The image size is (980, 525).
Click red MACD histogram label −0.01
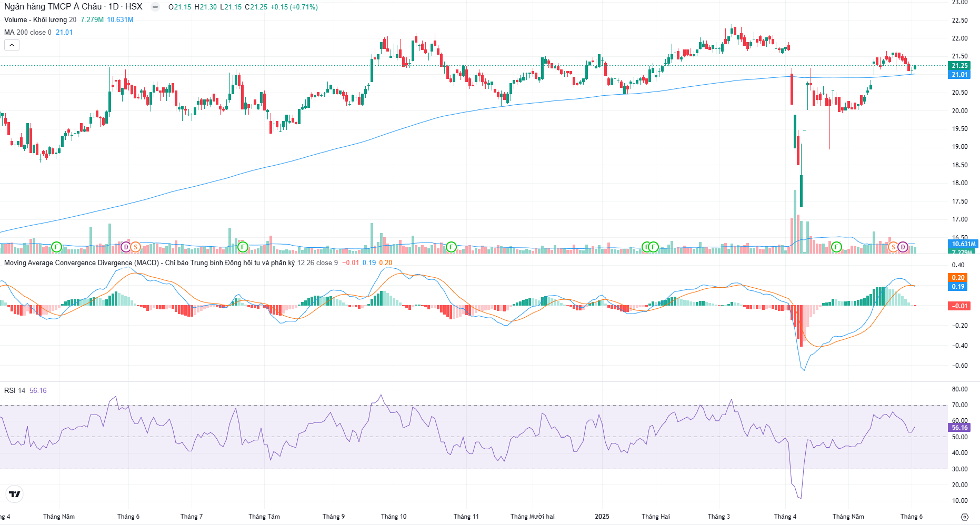(x=959, y=306)
